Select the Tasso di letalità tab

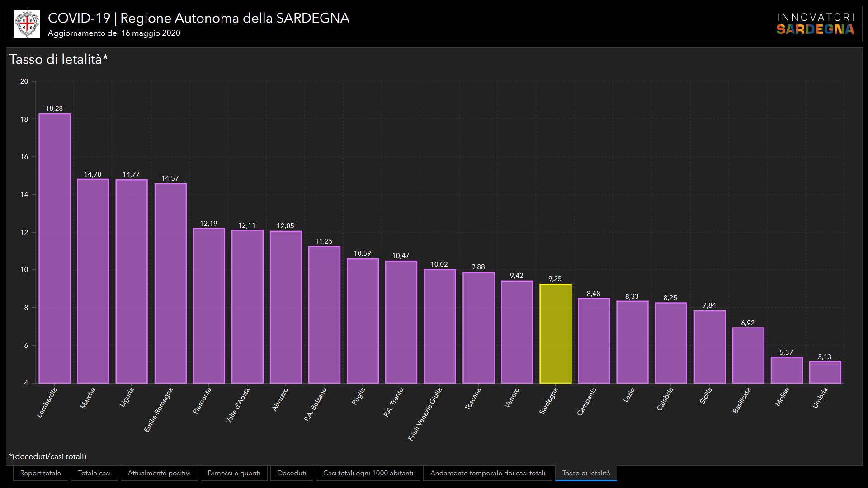point(586,473)
